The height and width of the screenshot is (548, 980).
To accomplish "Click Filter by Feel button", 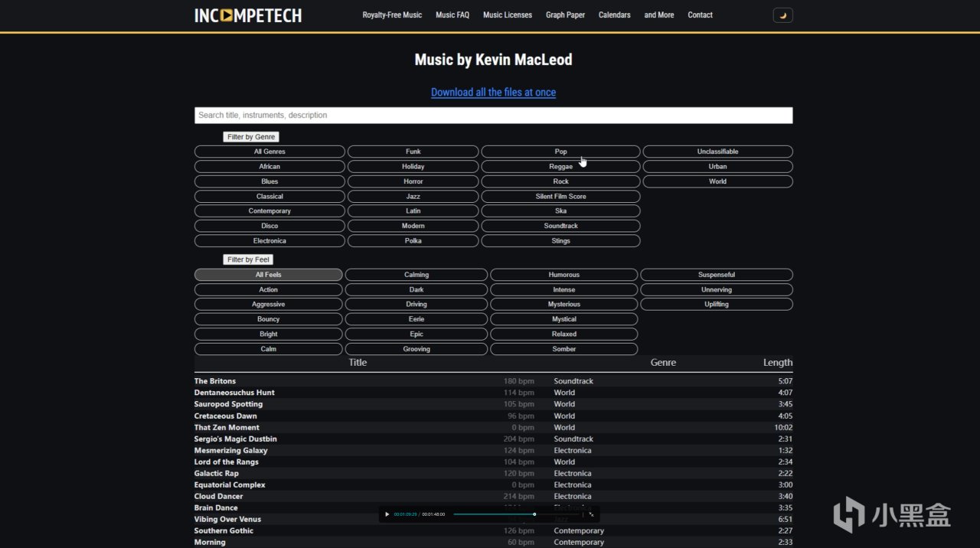I will tap(248, 259).
